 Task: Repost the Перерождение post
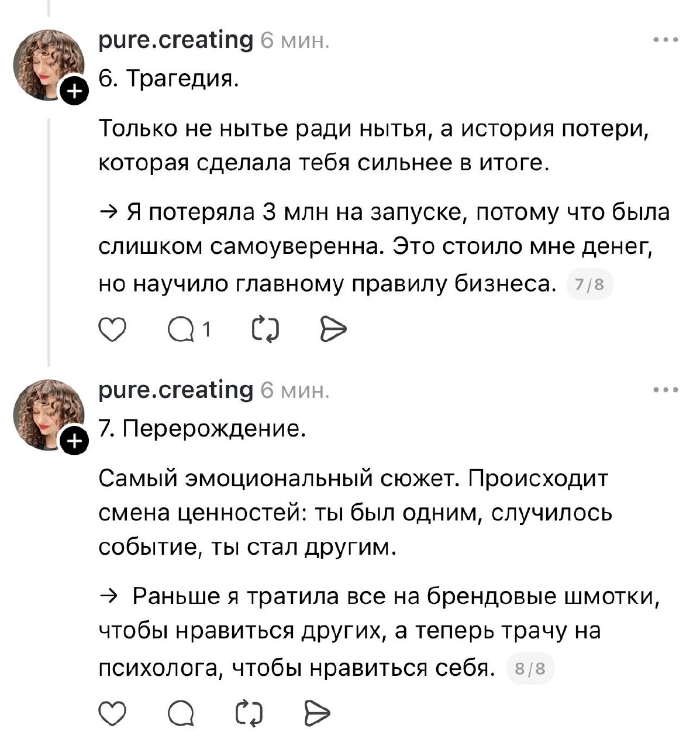coord(251,713)
